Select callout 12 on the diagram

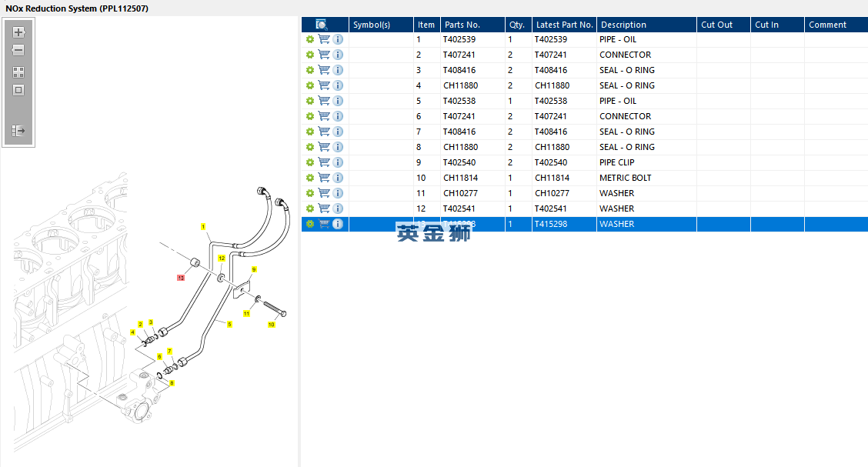point(222,259)
